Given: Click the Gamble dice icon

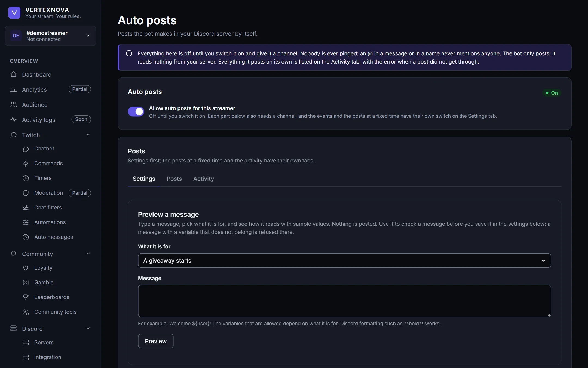Looking at the screenshot, I should point(26,283).
